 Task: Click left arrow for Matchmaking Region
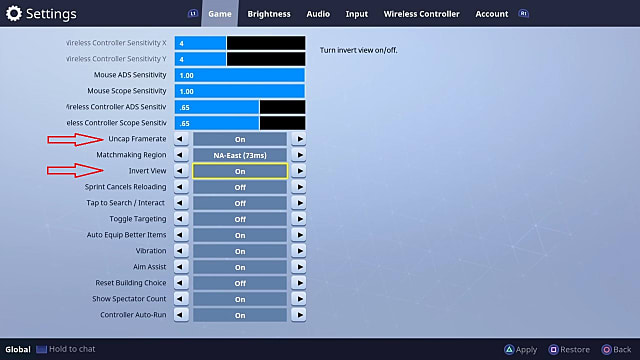tap(181, 155)
